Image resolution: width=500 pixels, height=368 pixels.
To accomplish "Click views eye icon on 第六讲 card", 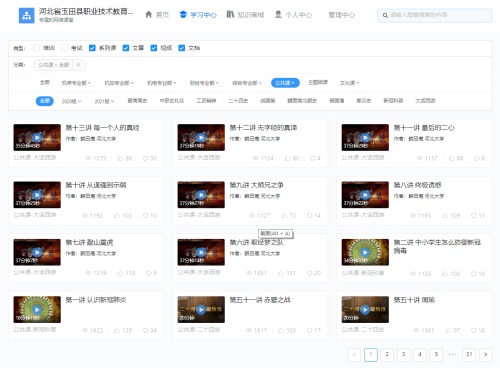I will [249, 273].
